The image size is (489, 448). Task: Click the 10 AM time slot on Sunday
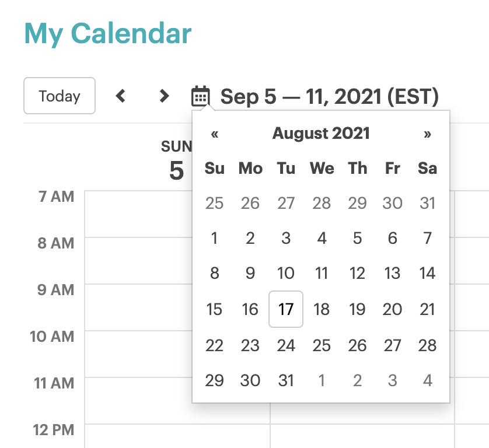(x=138, y=354)
